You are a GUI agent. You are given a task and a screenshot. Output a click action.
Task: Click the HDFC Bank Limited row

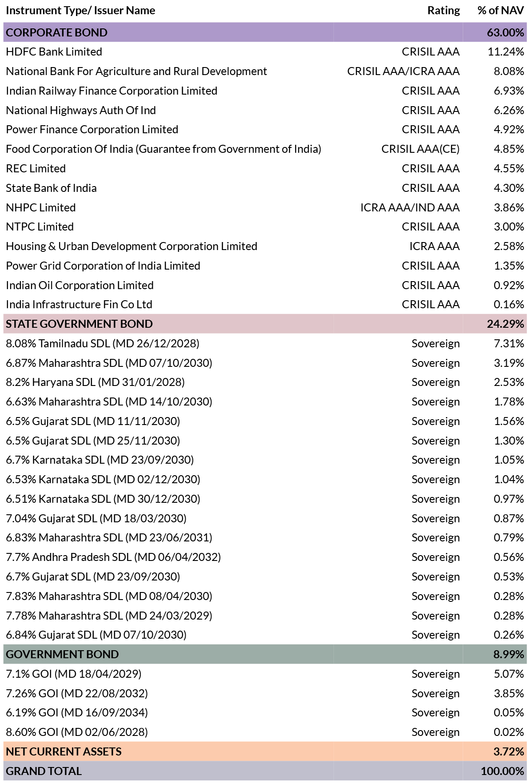tap(265, 52)
